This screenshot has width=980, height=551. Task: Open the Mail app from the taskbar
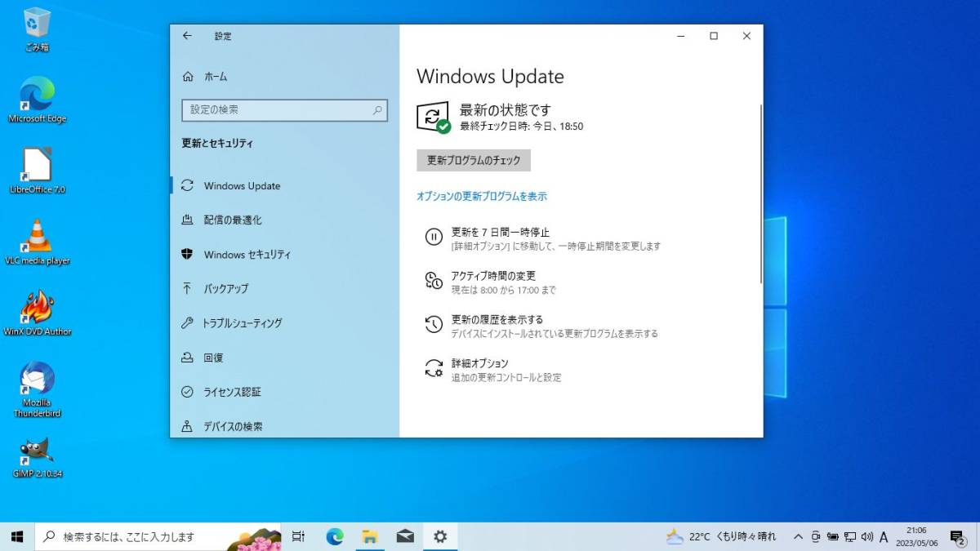(x=405, y=536)
